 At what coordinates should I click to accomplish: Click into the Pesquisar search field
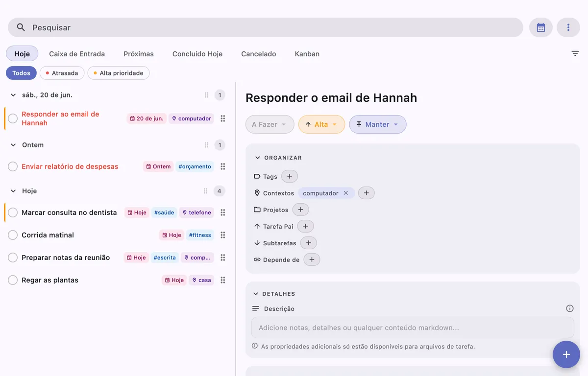tap(266, 27)
